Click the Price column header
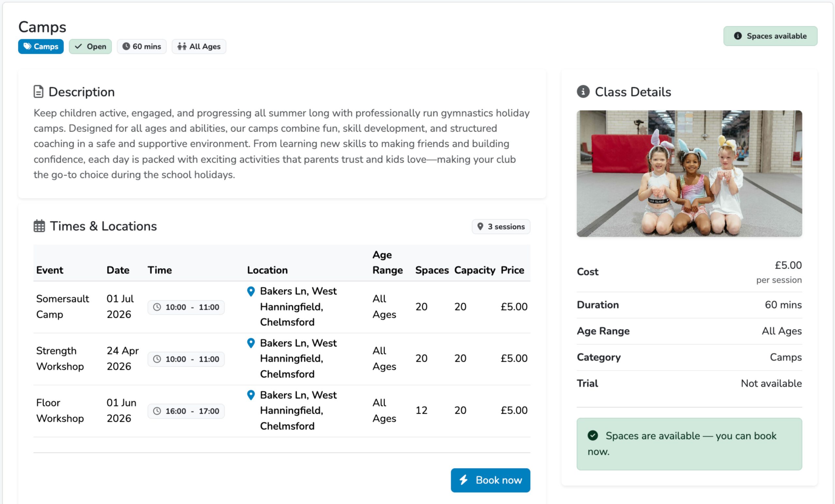835x504 pixels. click(512, 270)
